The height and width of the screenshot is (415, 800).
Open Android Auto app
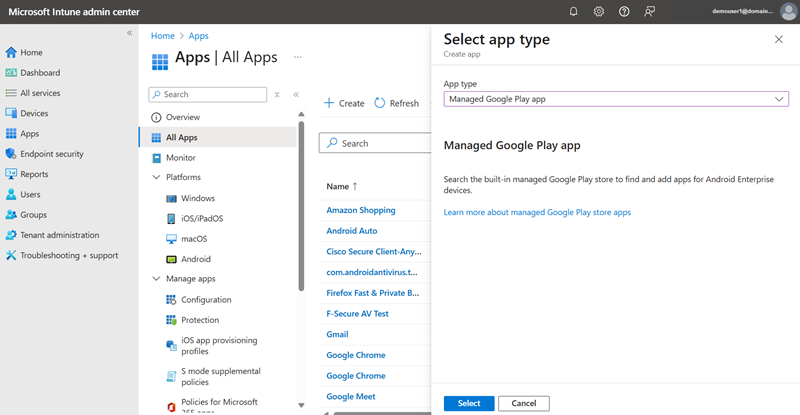(x=352, y=231)
